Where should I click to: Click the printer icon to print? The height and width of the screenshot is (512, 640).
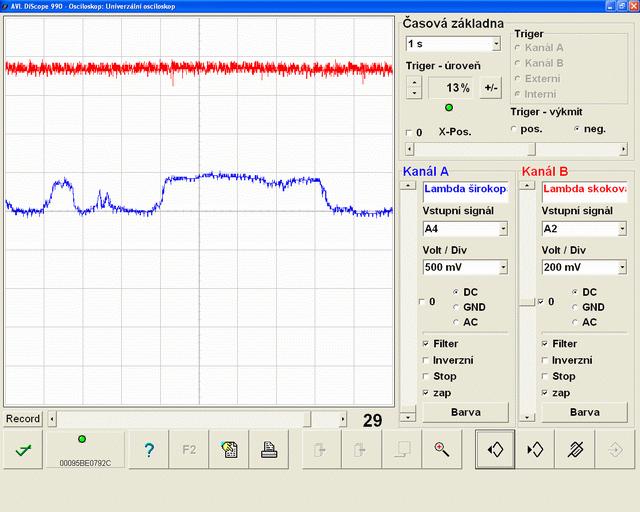tap(268, 450)
